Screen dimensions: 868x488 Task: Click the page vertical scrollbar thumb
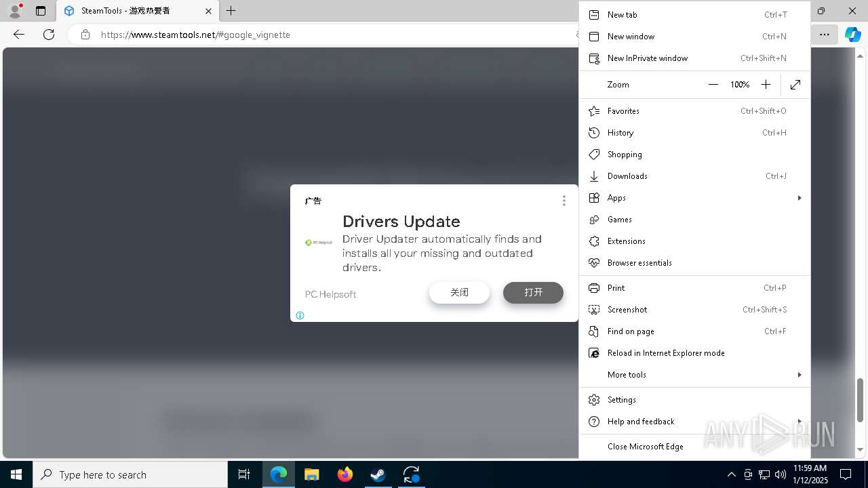(x=861, y=399)
